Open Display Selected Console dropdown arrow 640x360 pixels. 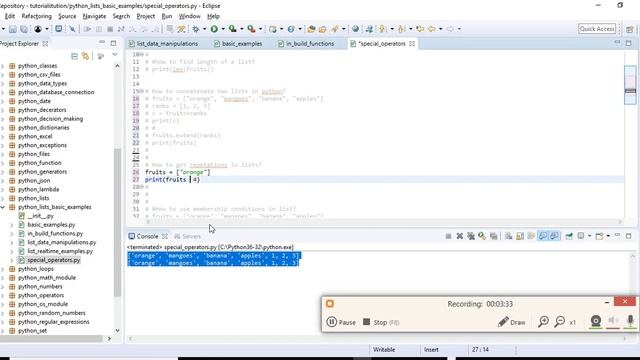pos(589,236)
